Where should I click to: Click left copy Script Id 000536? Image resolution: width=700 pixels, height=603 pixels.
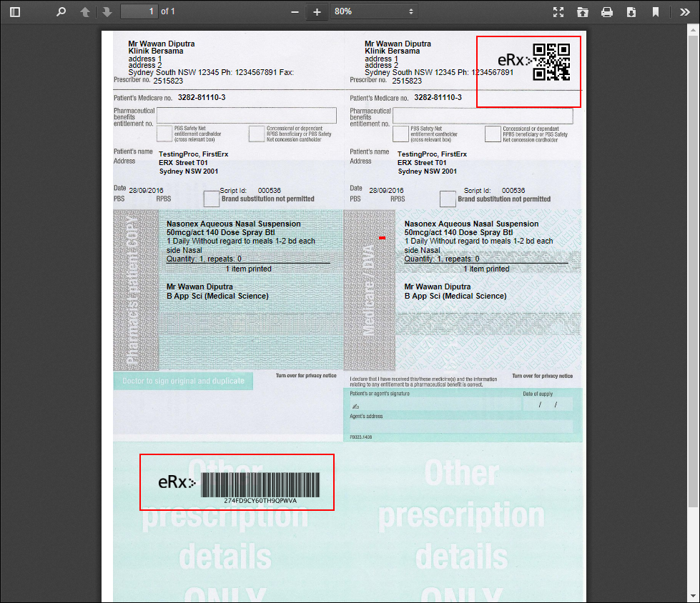click(x=269, y=191)
